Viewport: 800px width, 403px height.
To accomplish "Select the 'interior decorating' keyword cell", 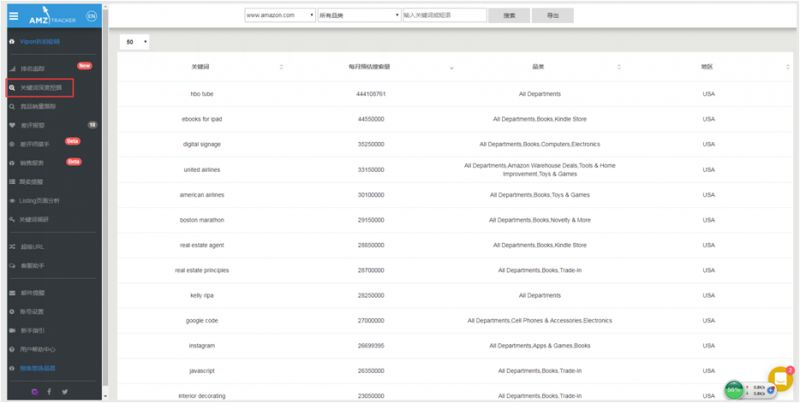I will (202, 396).
